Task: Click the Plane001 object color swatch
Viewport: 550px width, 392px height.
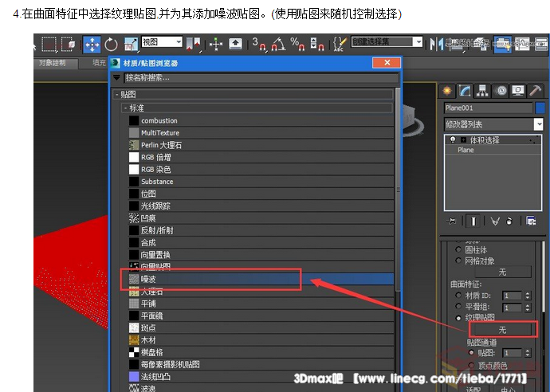Action: click(x=540, y=108)
